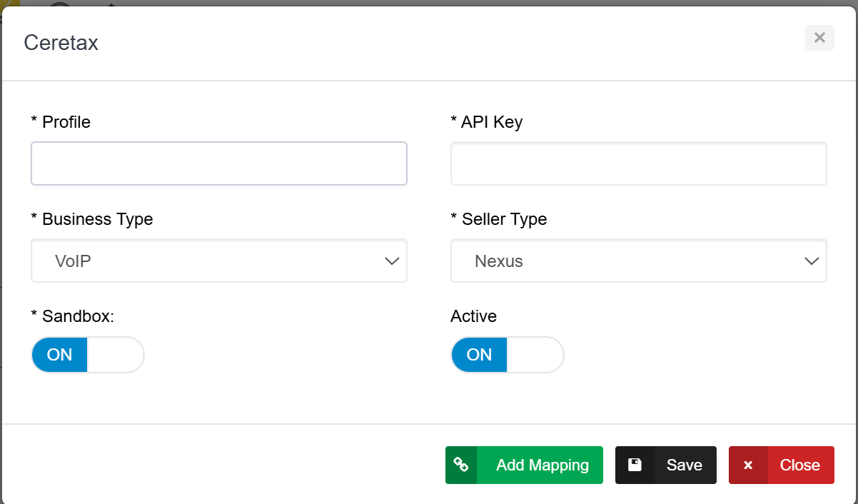Click the chain link icon on Add Mapping

coord(461,465)
